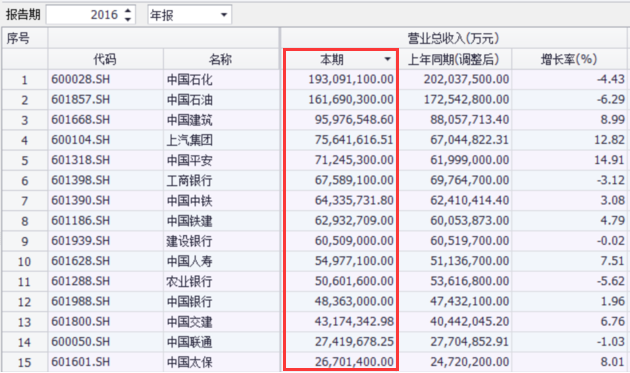630x373 pixels.
Task: Click the 代码 column header
Action: click(105, 59)
